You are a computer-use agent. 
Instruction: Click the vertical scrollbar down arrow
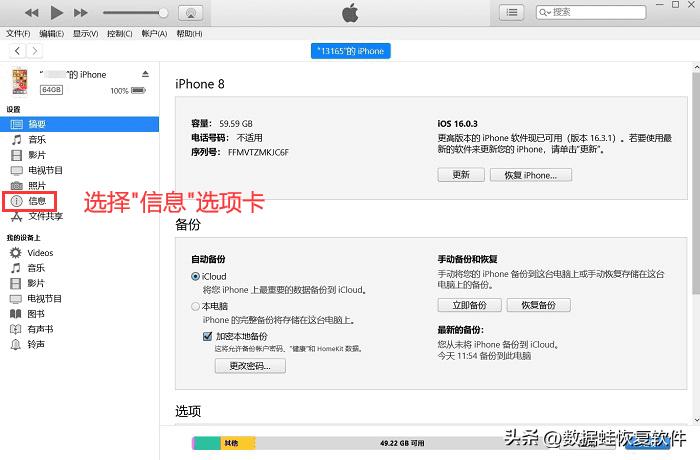696,420
